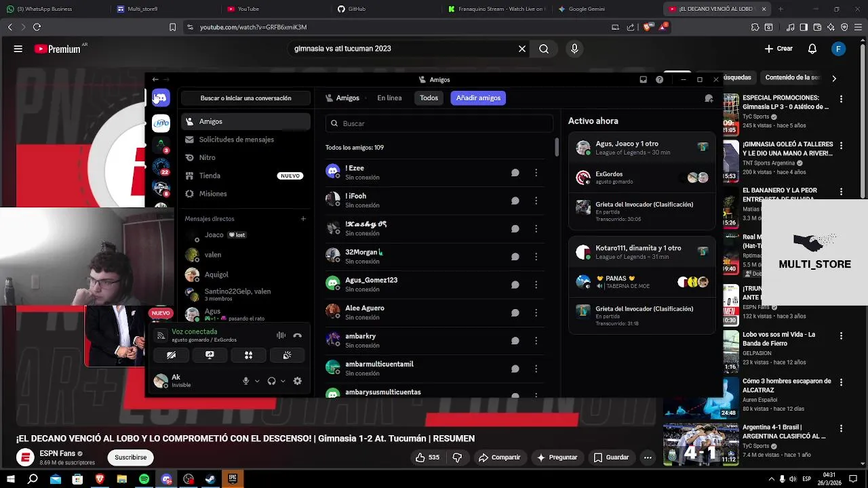Expand microphone input options arrow
This screenshot has height=488, width=868.
[257, 381]
